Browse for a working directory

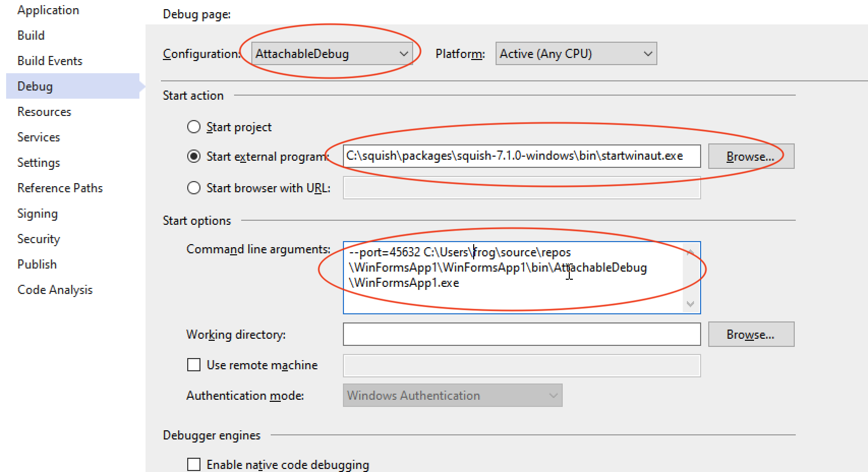click(x=751, y=334)
